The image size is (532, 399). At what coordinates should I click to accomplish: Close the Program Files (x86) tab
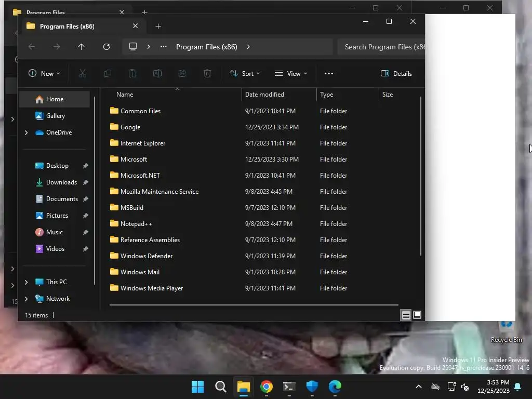tap(136, 26)
